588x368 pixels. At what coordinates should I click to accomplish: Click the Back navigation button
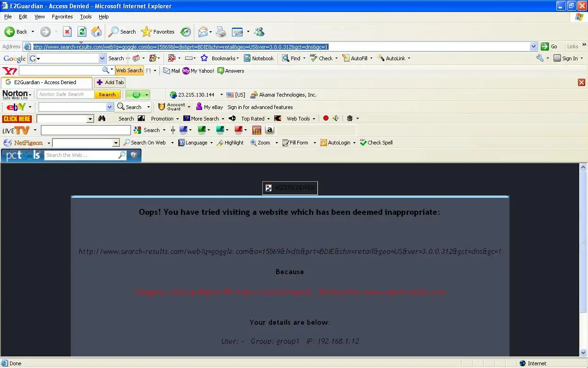pos(16,32)
